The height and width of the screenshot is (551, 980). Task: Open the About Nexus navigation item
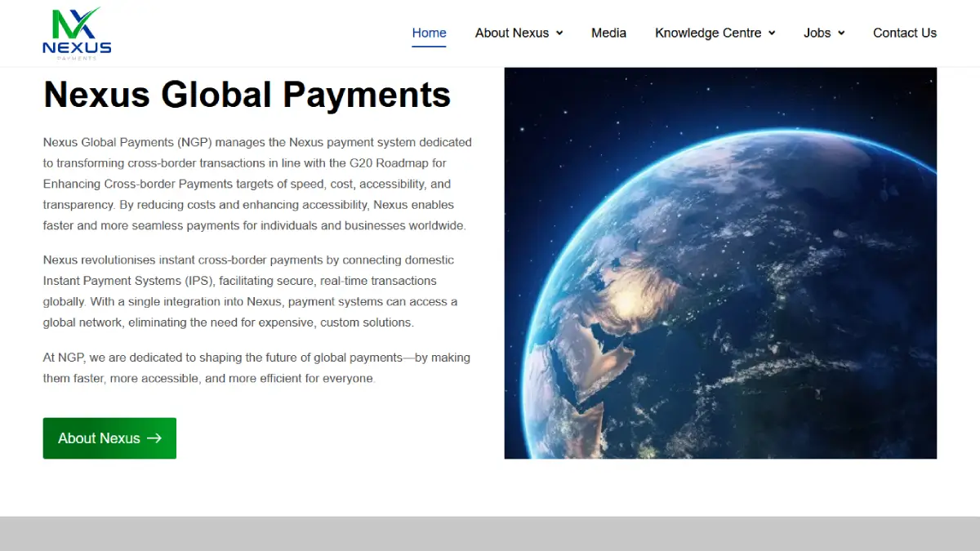click(512, 33)
